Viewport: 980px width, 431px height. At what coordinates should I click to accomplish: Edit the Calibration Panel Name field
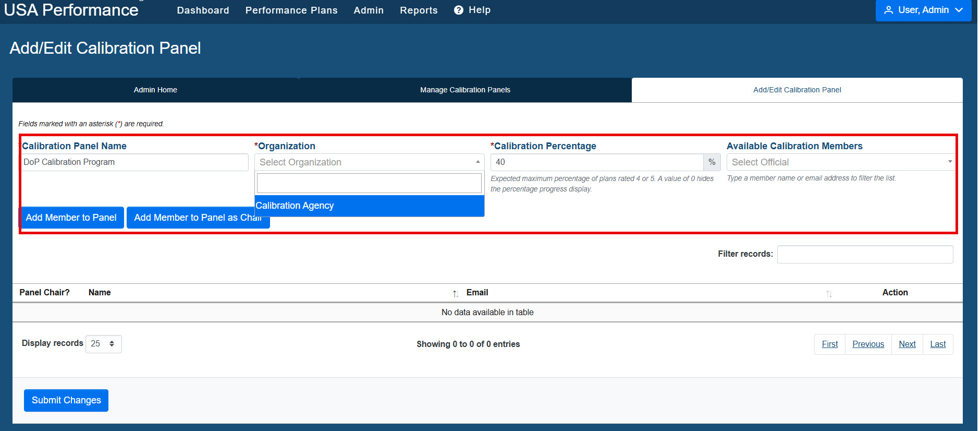(134, 162)
